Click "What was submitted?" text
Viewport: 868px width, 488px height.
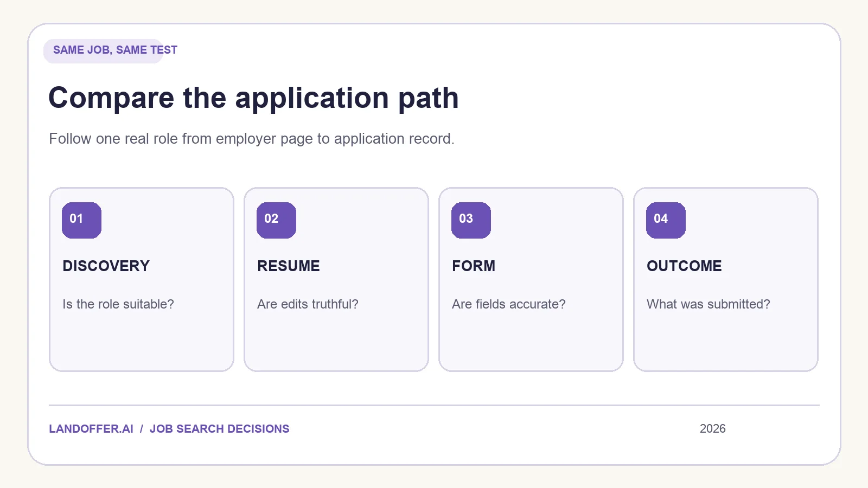click(x=709, y=304)
